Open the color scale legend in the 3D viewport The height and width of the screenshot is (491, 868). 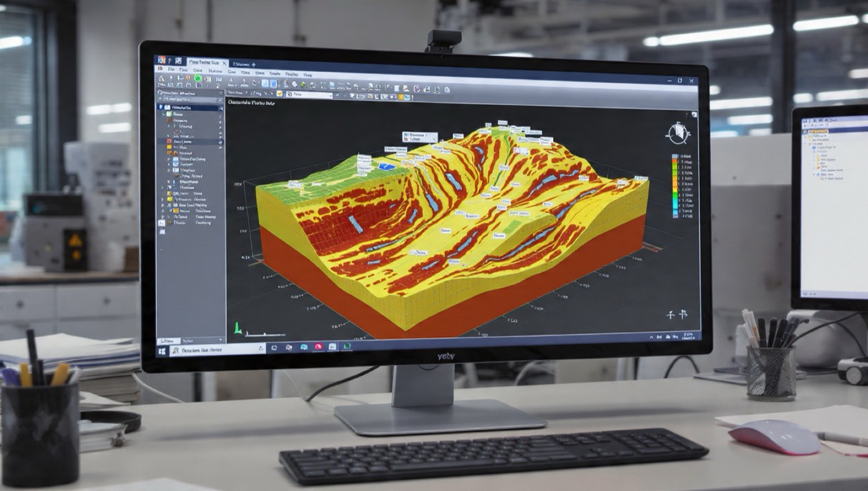click(681, 185)
